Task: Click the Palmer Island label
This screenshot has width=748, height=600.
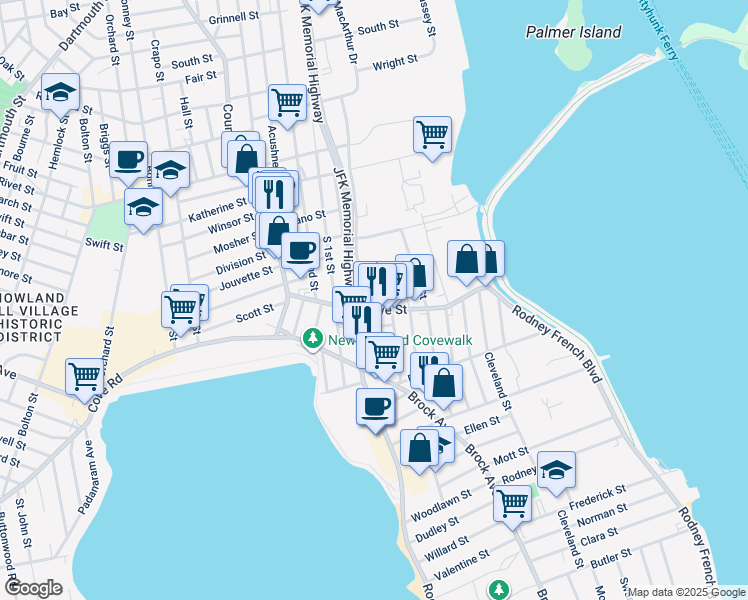Action: pos(573,32)
